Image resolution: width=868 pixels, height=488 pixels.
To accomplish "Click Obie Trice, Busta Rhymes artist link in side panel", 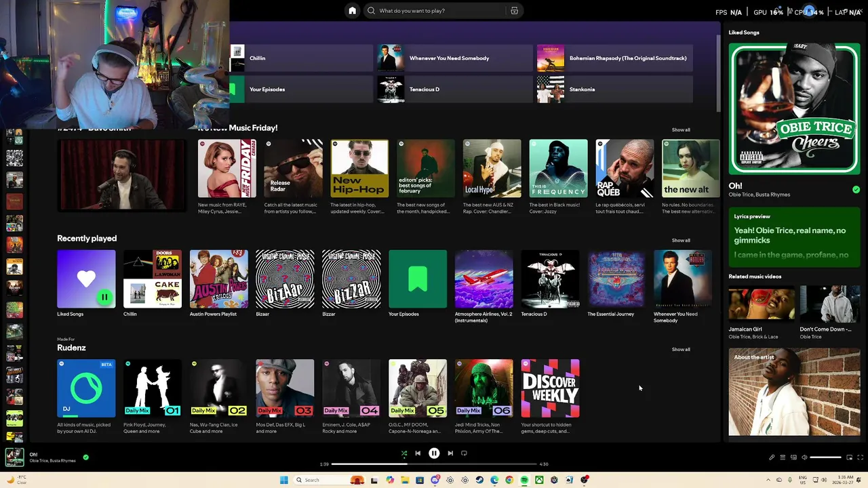I will click(x=759, y=195).
